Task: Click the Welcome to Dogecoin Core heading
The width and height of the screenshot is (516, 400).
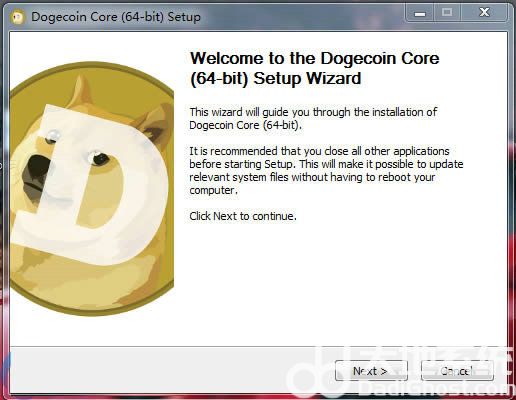Action: pyautogui.click(x=314, y=68)
